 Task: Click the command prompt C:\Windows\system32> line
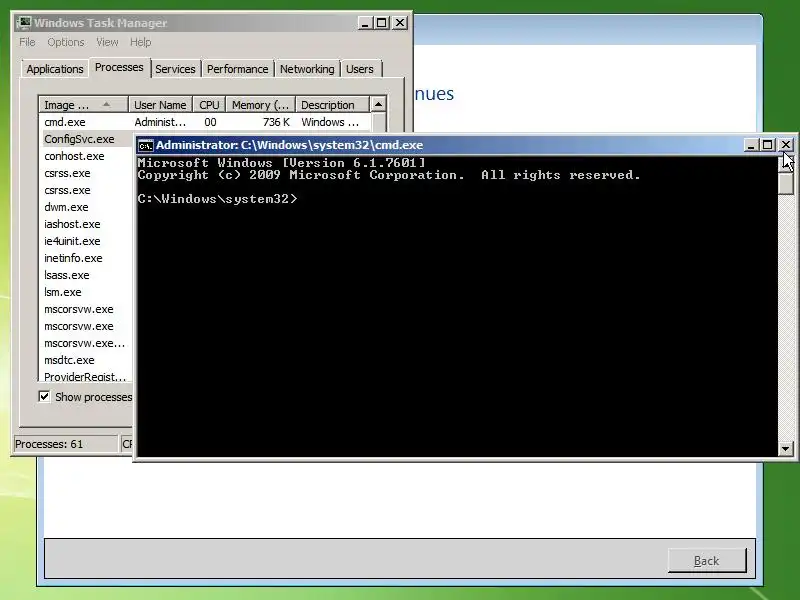(x=217, y=199)
